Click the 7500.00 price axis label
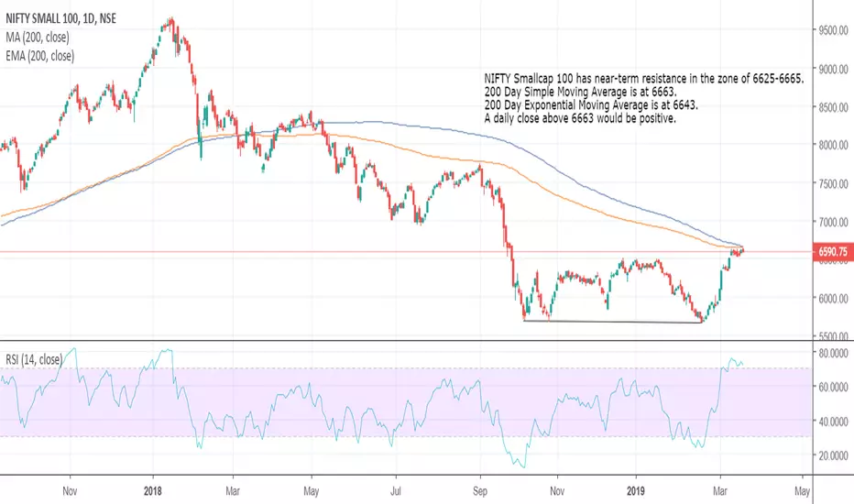Screen dimensions: 854x504 pos(833,183)
